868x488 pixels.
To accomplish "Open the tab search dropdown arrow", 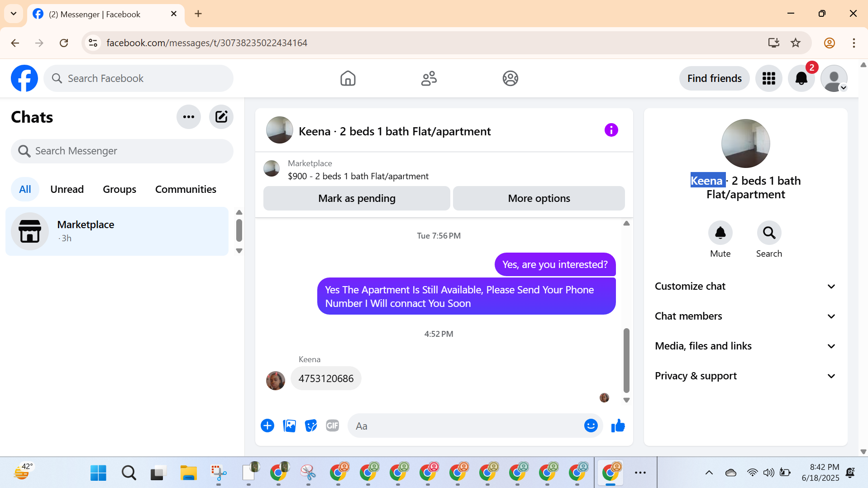I will tap(14, 14).
